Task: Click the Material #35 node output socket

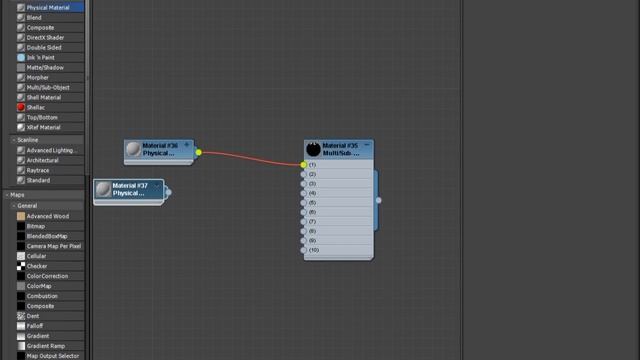Action: click(x=378, y=200)
